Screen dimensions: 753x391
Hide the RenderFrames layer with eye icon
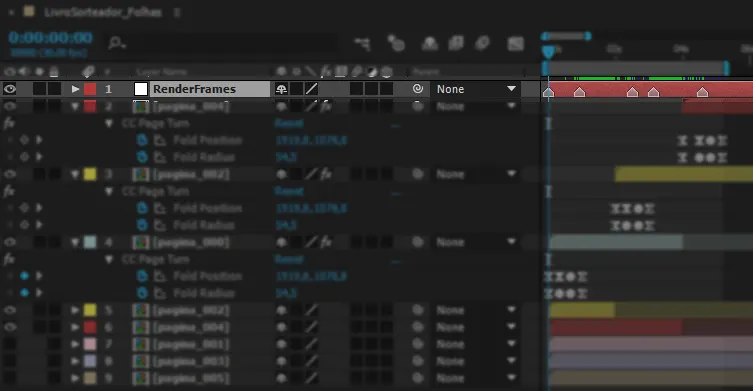click(x=10, y=89)
